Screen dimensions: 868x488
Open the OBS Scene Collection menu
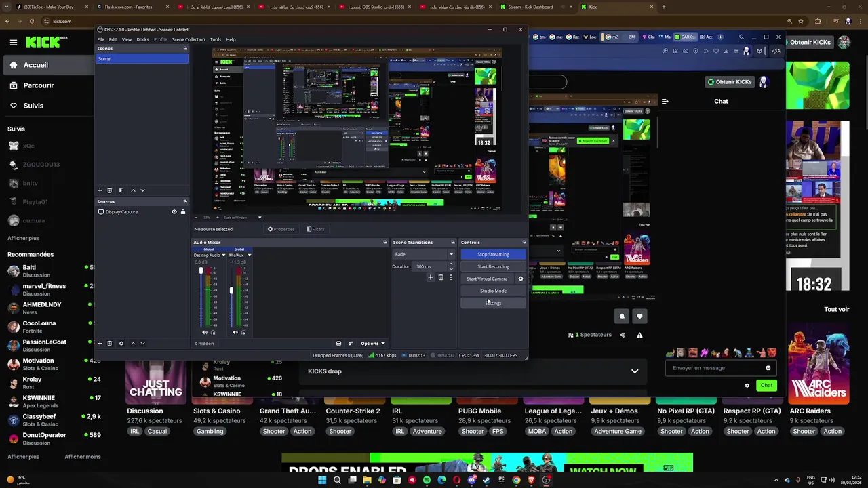189,39
